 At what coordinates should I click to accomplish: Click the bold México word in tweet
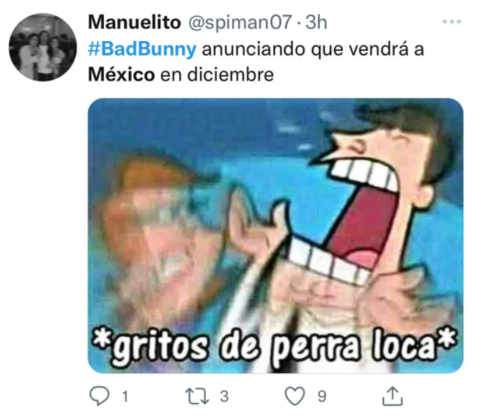121,75
